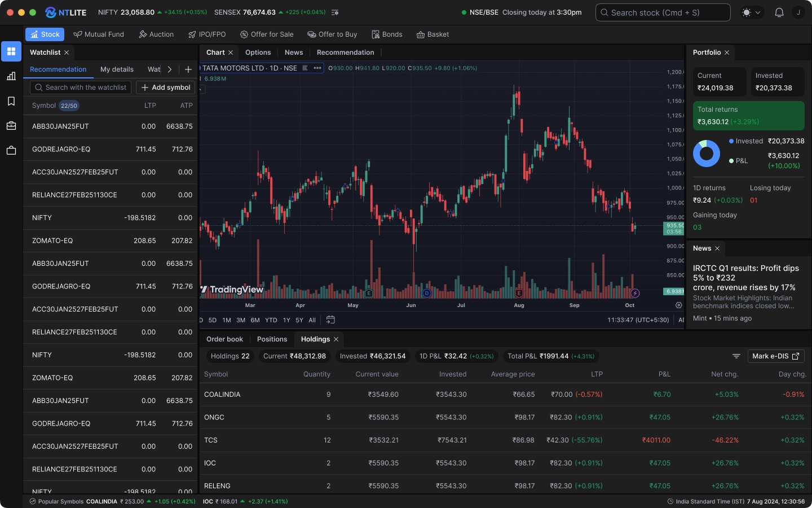Open index ticker settings icon beside SENSEX
This screenshot has height=508, width=812.
[335, 12]
